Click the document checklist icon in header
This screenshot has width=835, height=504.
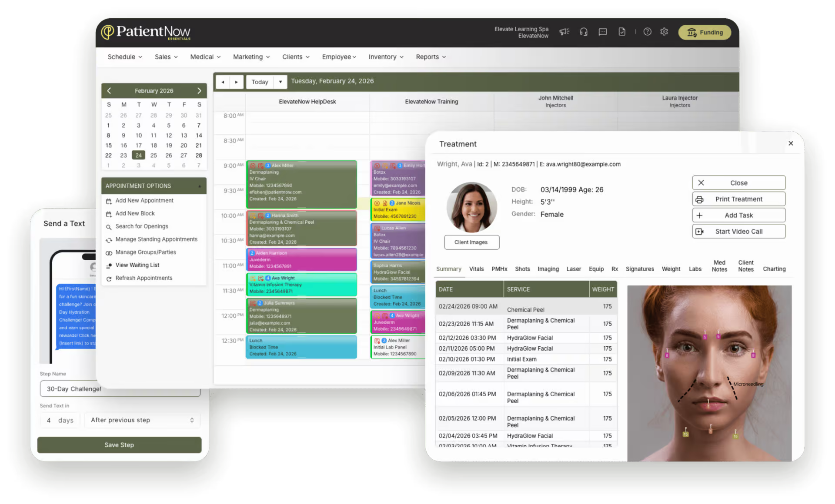coord(622,32)
